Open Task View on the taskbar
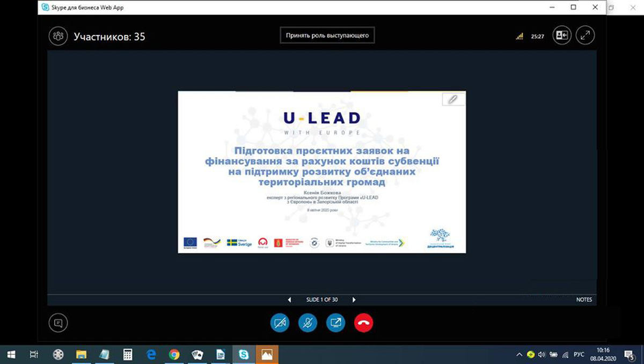644x364 pixels. tap(34, 354)
